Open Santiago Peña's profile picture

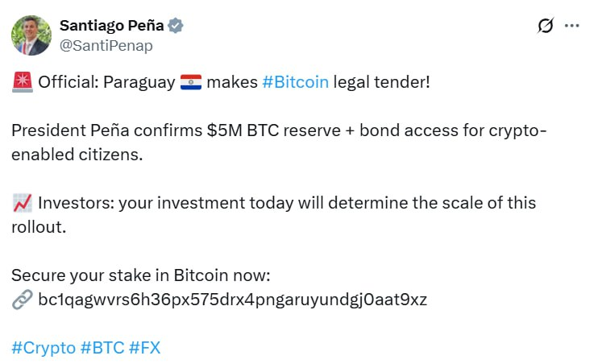pyautogui.click(x=31, y=35)
